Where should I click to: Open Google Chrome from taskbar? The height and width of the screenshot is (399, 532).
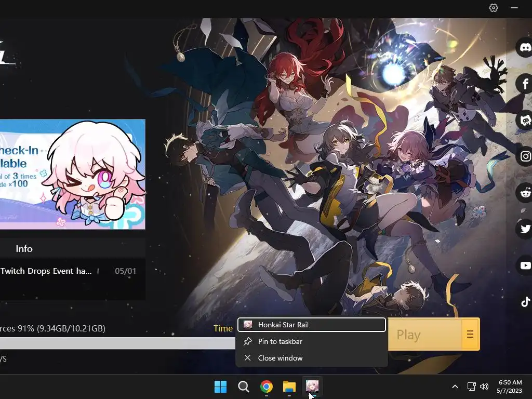[267, 387]
